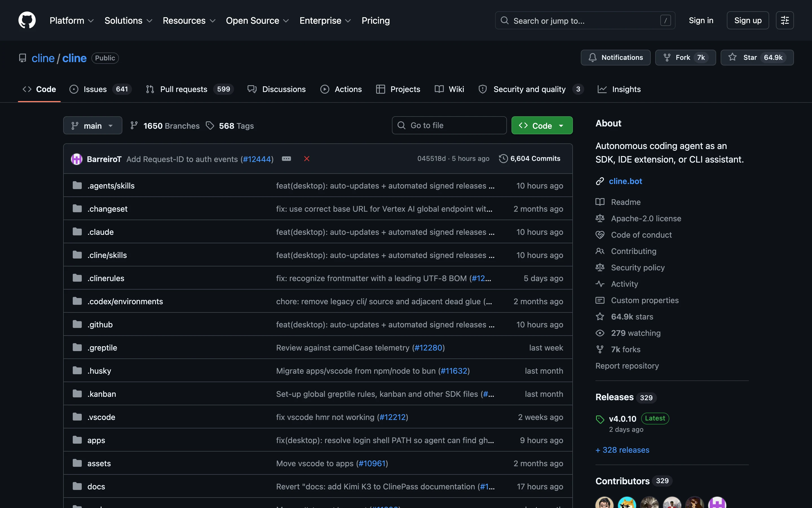Click the link chain icon beside cline.bot
812x508 pixels.
600,181
